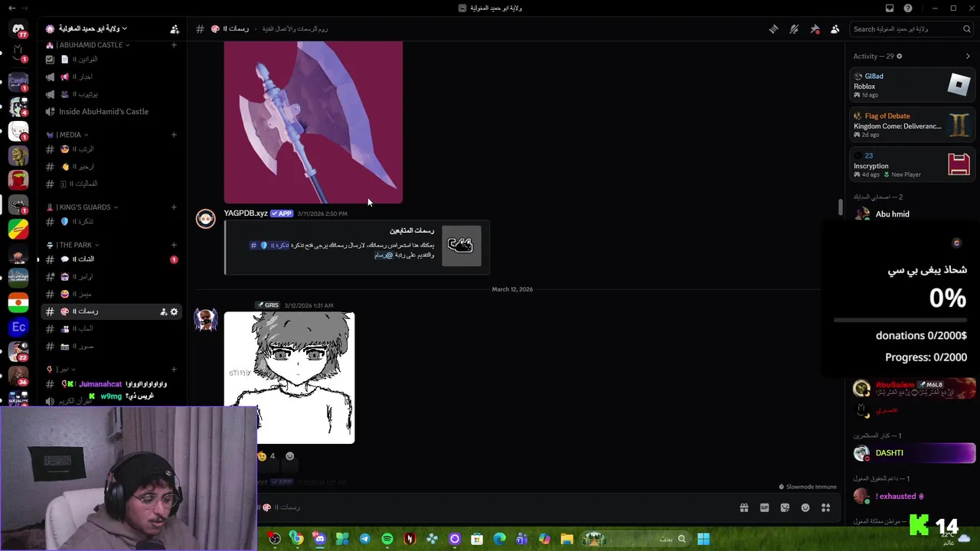This screenshot has height=551, width=980.
Task: Open the gift icon in message bar
Action: pos(743,507)
